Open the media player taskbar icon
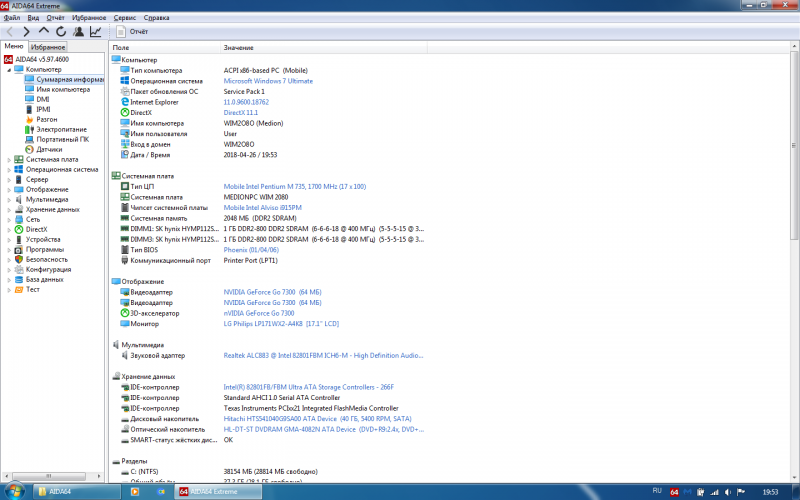 [x=135, y=491]
